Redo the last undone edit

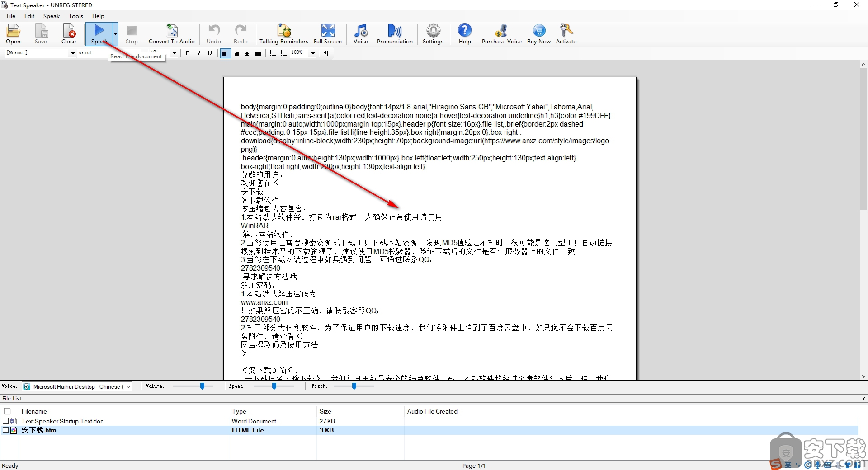click(241, 34)
